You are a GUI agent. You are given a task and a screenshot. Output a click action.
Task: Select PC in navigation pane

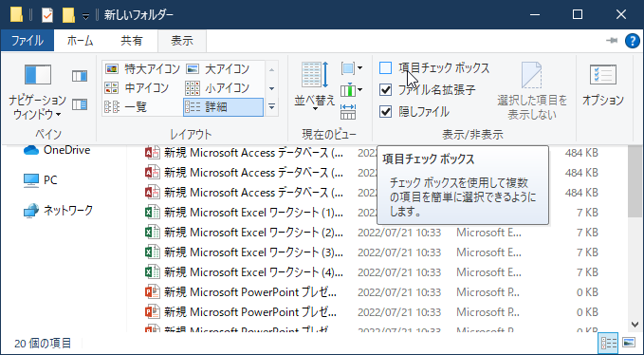(40, 180)
